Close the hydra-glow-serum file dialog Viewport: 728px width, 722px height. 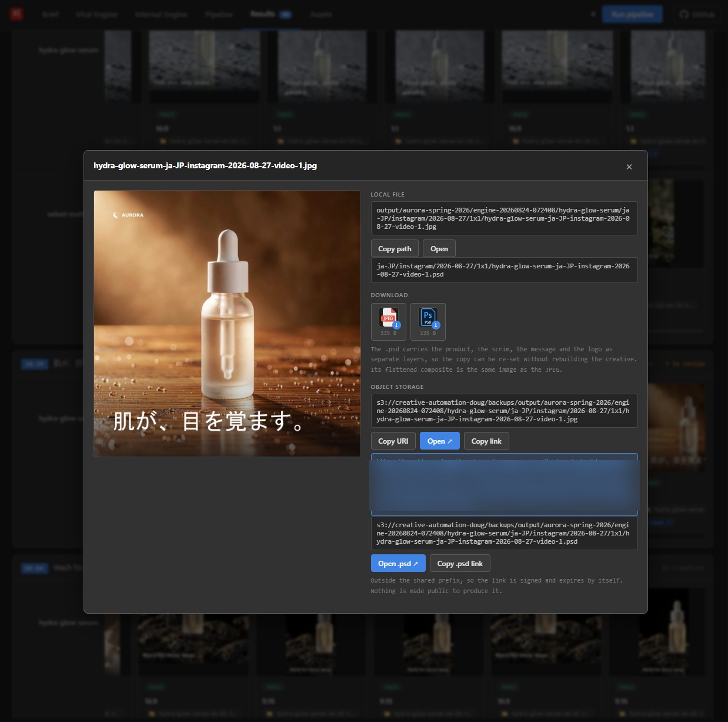[629, 167]
